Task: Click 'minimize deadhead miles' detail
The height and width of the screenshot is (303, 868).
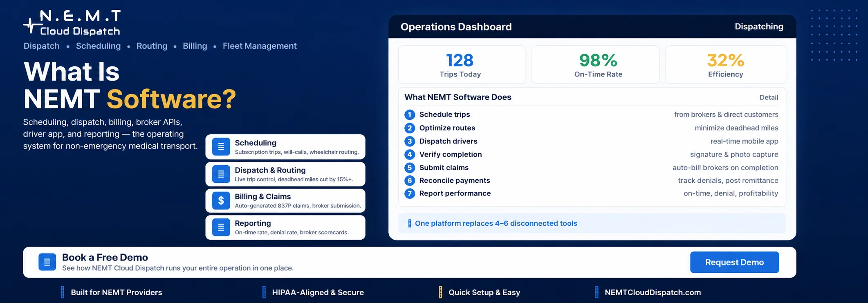Action: 736,128
